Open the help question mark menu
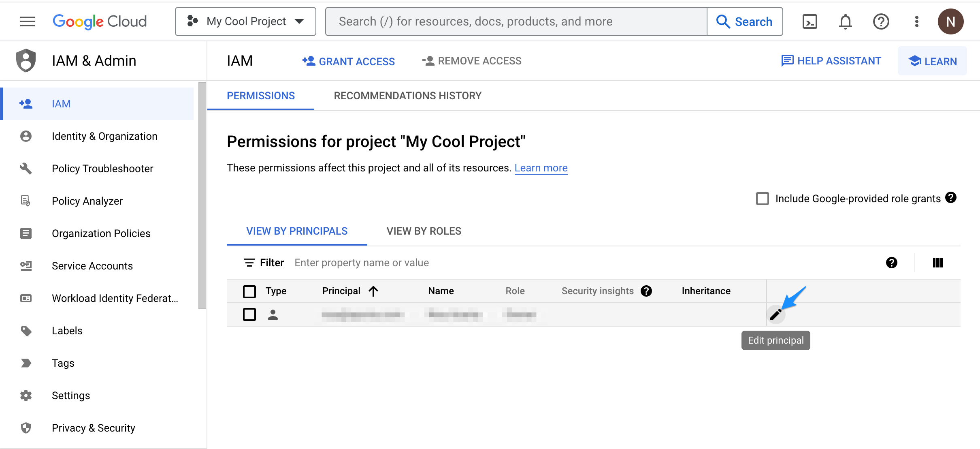 tap(881, 21)
